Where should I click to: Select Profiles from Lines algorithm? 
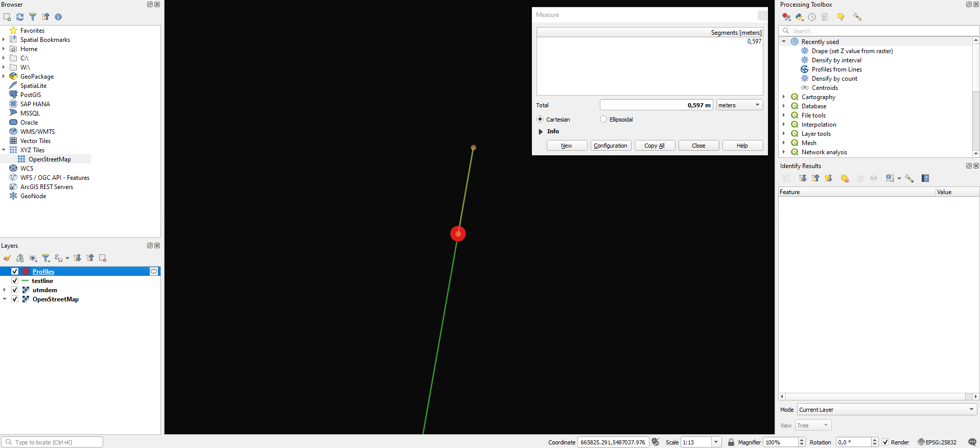click(836, 69)
